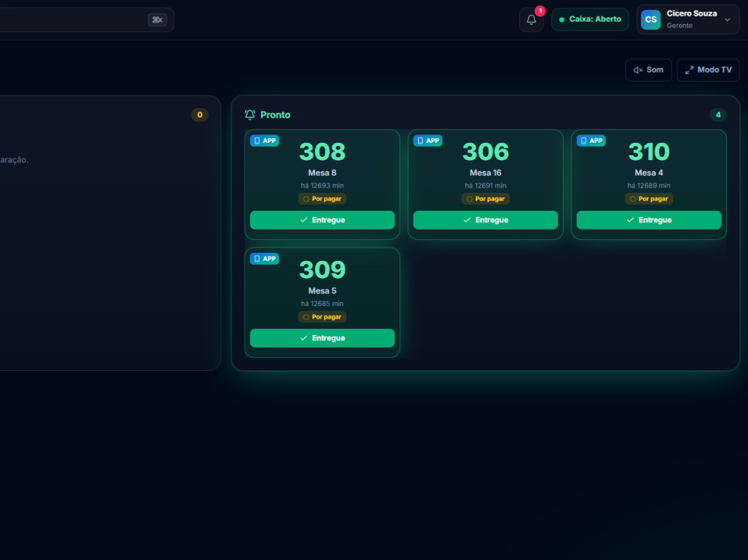Expand the Cicero Souza user menu chevron
The height and width of the screenshot is (560, 748).
point(728,19)
